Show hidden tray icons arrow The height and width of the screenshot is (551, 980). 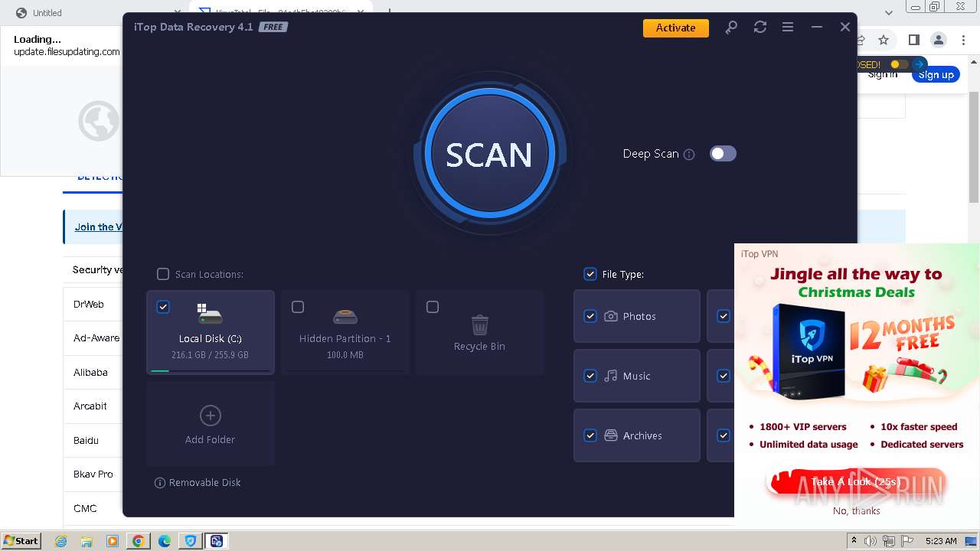[855, 541]
